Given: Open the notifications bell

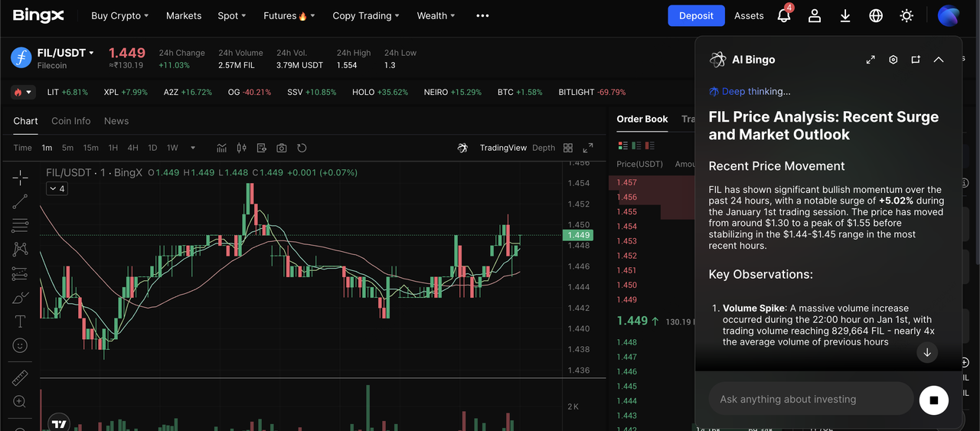Looking at the screenshot, I should pyautogui.click(x=783, y=16).
